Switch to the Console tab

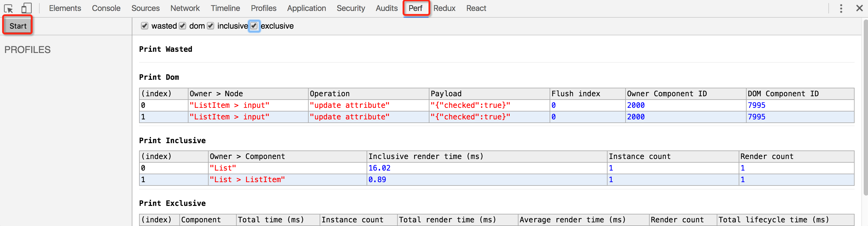106,8
